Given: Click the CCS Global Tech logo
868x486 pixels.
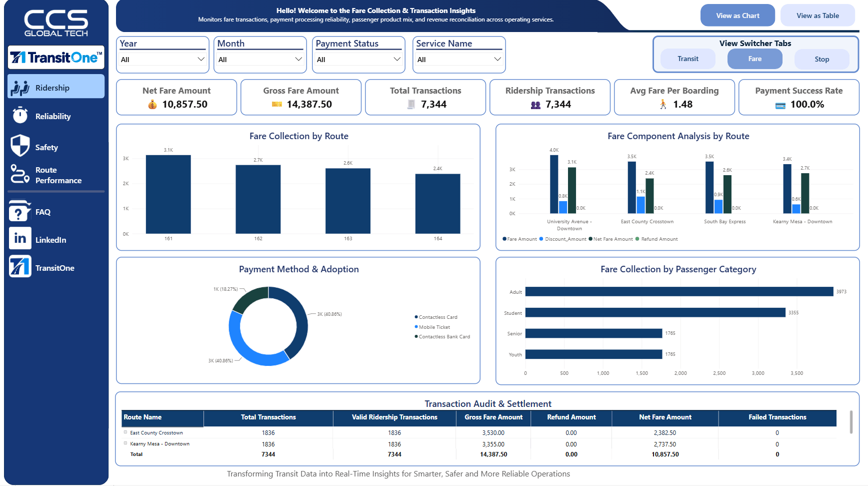Looking at the screenshot, I should (56, 23).
